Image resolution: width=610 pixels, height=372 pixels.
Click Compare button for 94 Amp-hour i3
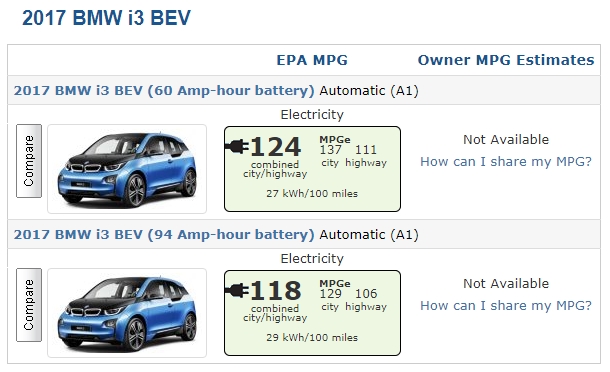(x=29, y=305)
